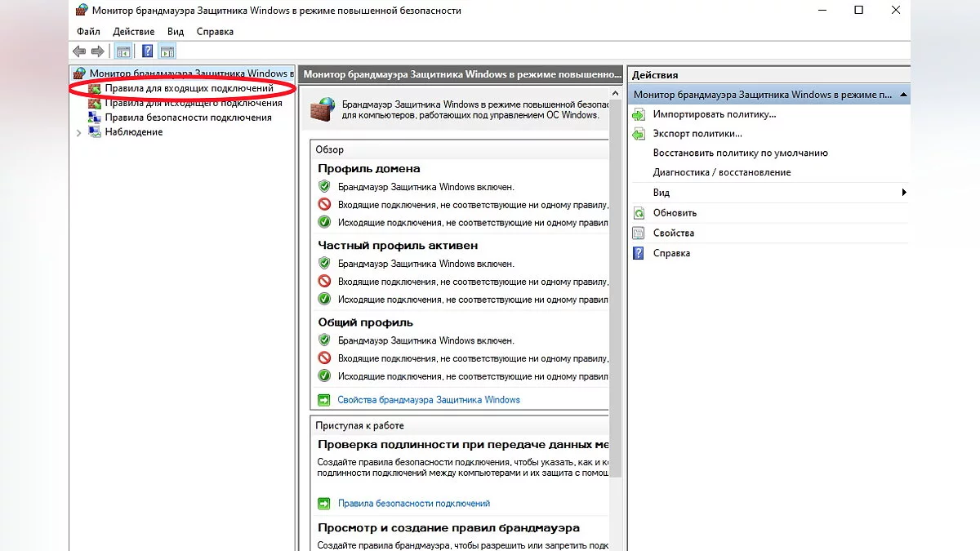The width and height of the screenshot is (980, 551).
Task: Open the 'Свойства брандмауэра Защитника Windows' link
Action: point(429,400)
